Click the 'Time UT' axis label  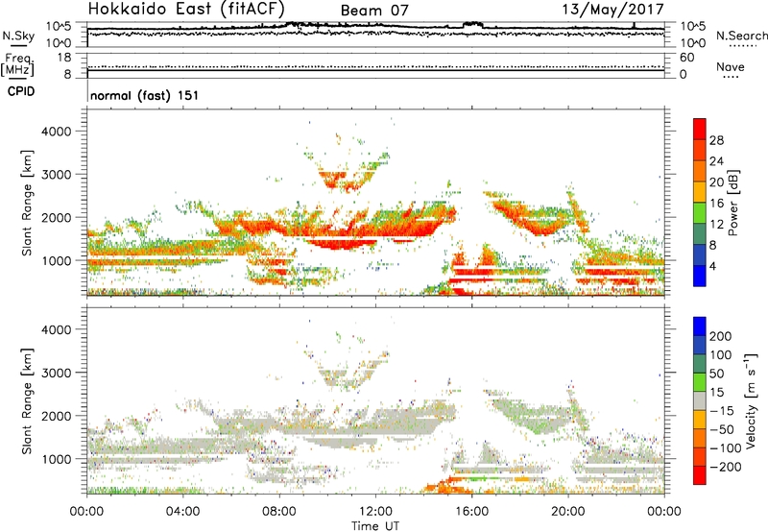pyautogui.click(x=375, y=526)
